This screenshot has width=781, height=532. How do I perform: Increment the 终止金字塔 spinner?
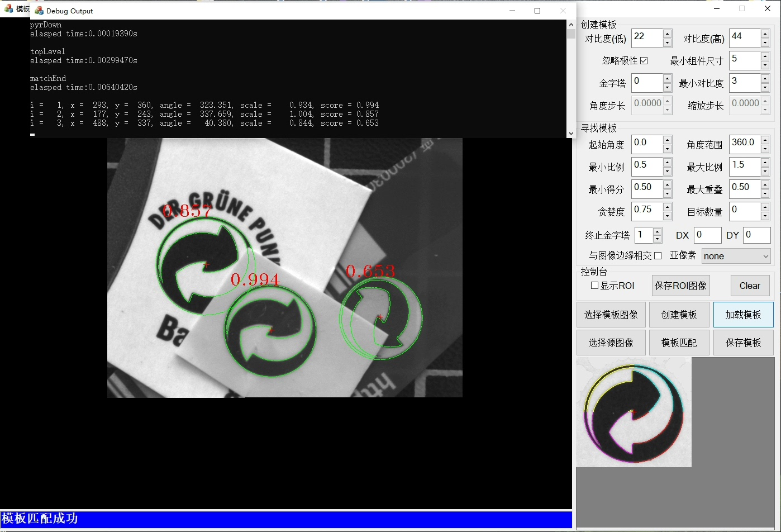click(657, 231)
